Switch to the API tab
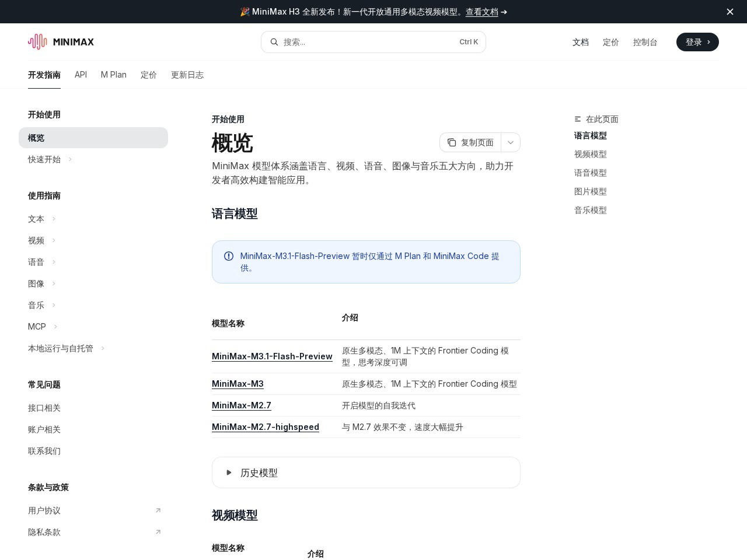Image resolution: width=747 pixels, height=560 pixels. point(81,75)
